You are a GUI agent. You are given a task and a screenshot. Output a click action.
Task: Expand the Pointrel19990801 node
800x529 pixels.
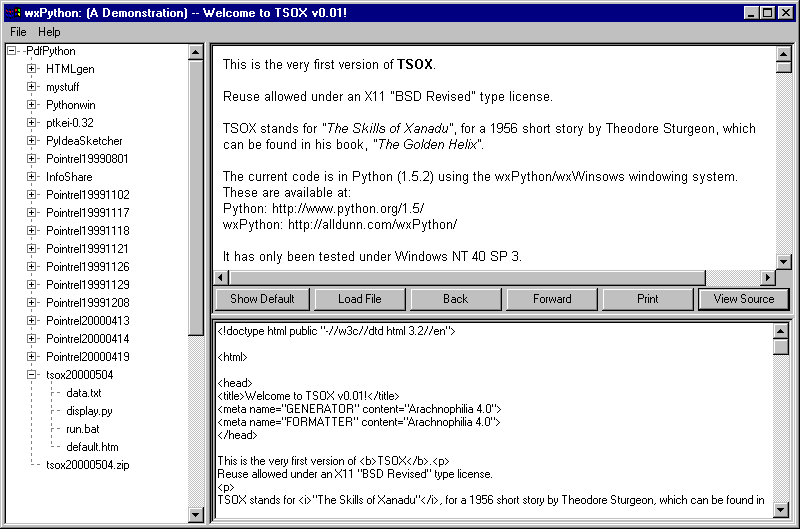32,159
